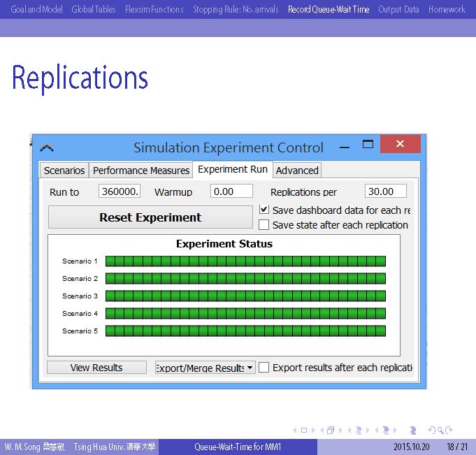Switch to the Performance Measures tab
This screenshot has height=455, width=476.
tap(141, 171)
